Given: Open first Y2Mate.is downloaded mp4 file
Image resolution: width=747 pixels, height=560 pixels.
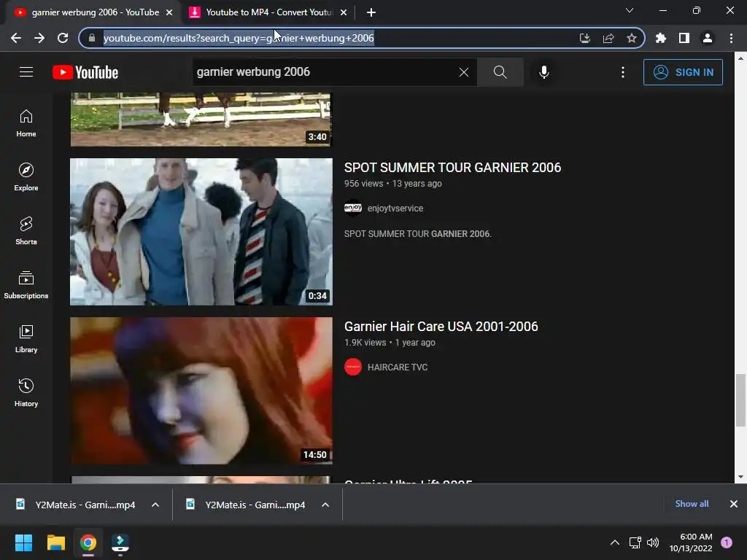Looking at the screenshot, I should pos(76,505).
